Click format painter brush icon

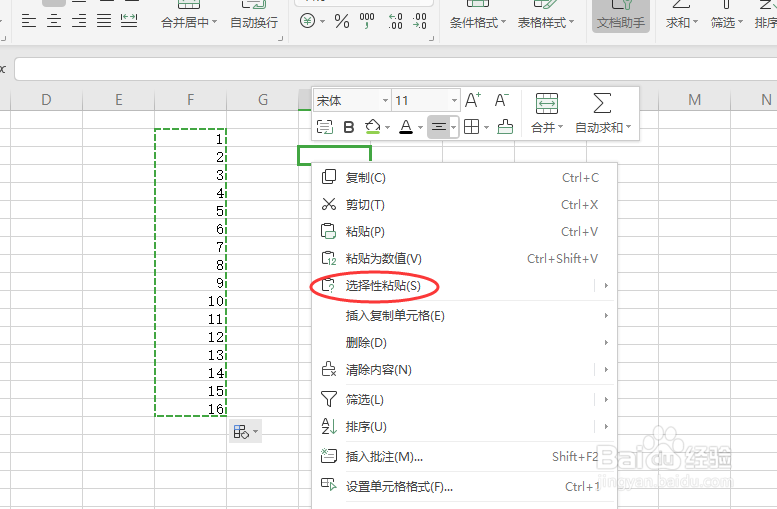505,127
